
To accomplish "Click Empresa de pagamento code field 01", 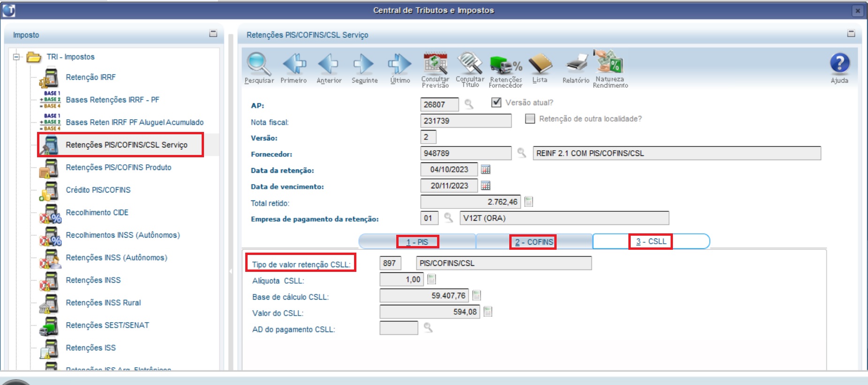I will pos(429,218).
